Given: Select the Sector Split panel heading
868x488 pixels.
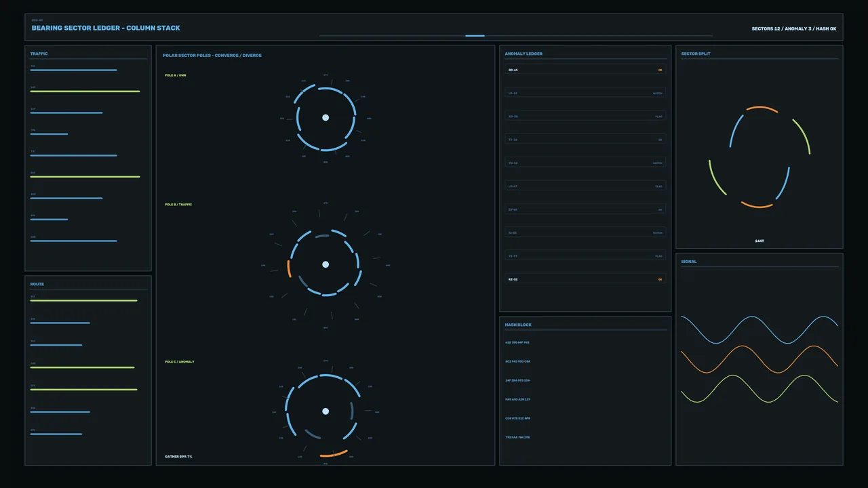Looking at the screenshot, I should (696, 54).
